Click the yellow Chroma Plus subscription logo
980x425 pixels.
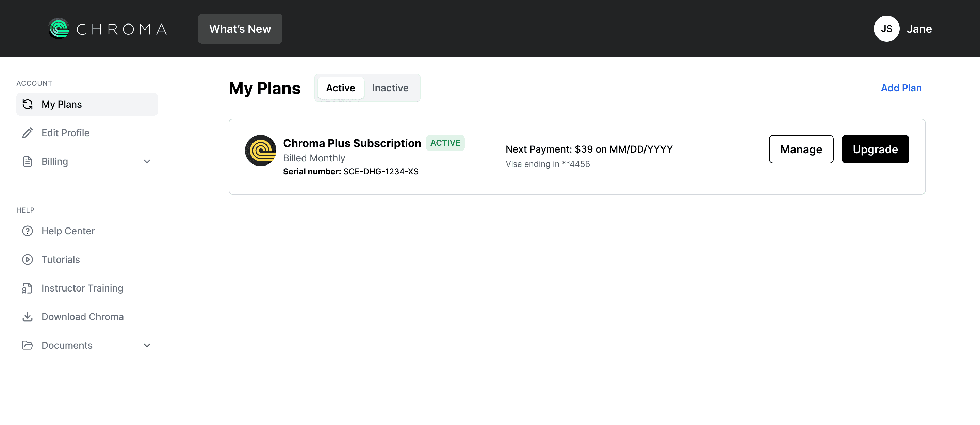pos(261,151)
